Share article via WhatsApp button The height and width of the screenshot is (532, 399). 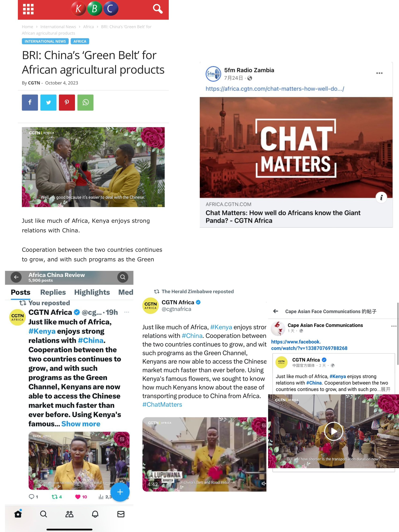(x=85, y=103)
